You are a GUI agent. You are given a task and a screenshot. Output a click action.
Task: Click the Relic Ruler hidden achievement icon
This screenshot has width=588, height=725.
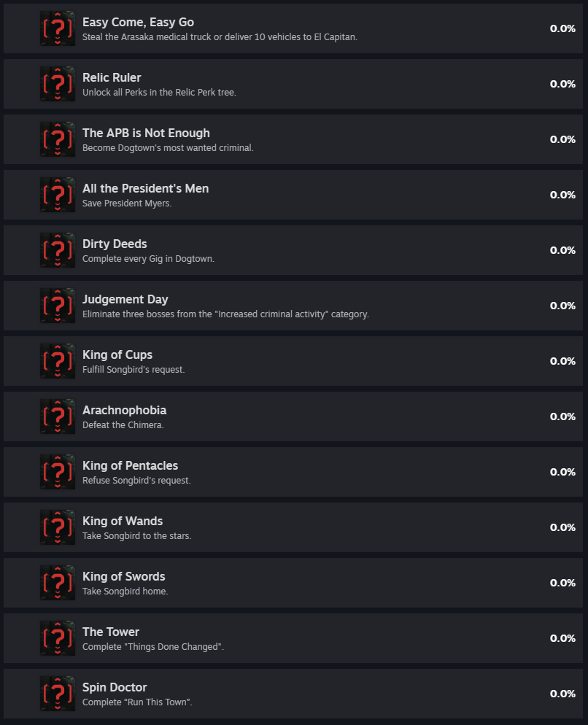click(x=57, y=83)
